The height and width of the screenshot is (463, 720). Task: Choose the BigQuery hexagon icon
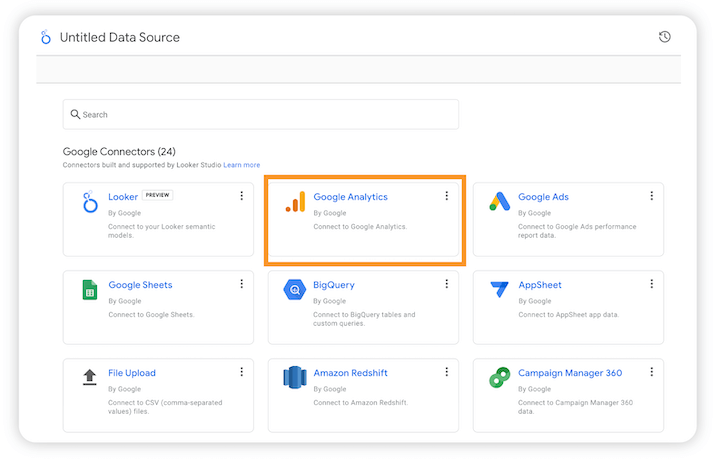(294, 290)
